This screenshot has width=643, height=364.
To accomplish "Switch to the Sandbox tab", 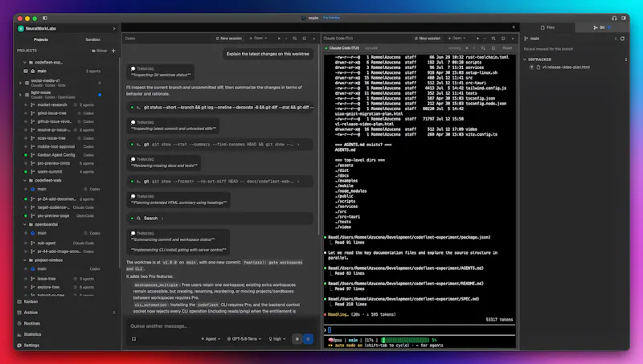I will 92,39.
